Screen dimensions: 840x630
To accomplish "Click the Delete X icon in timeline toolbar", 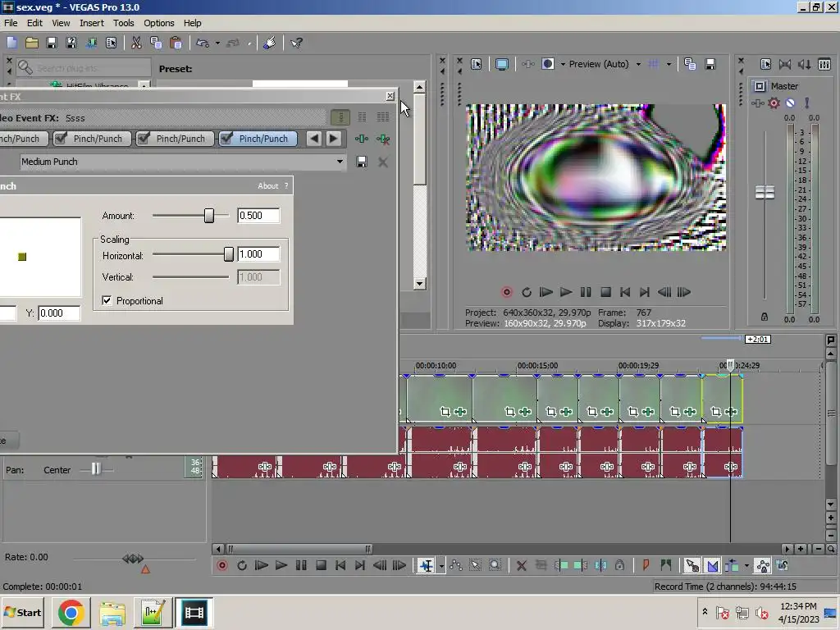I will 521,565.
